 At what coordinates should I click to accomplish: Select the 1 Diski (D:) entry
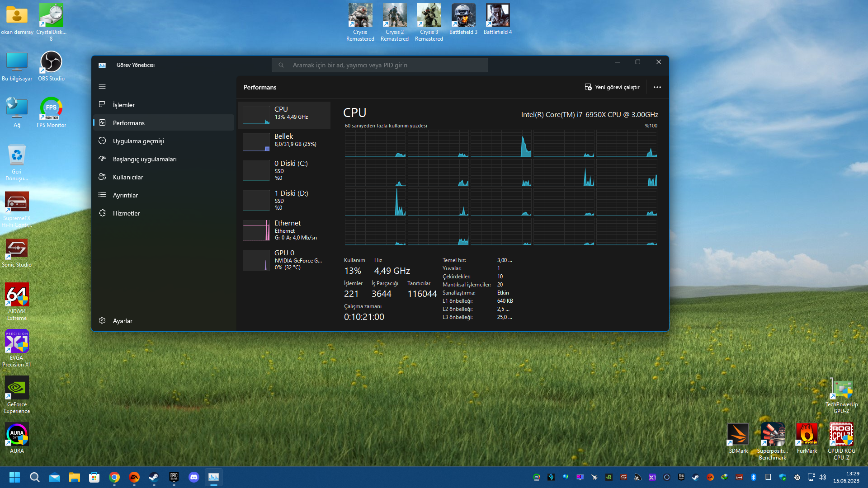[x=284, y=200]
